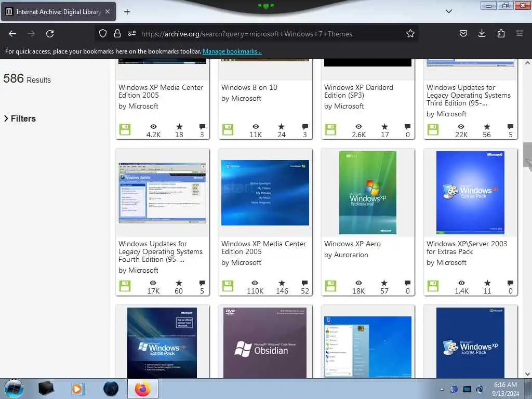Click views eye icon showing 22K
The image size is (532, 399).
pos(461,127)
